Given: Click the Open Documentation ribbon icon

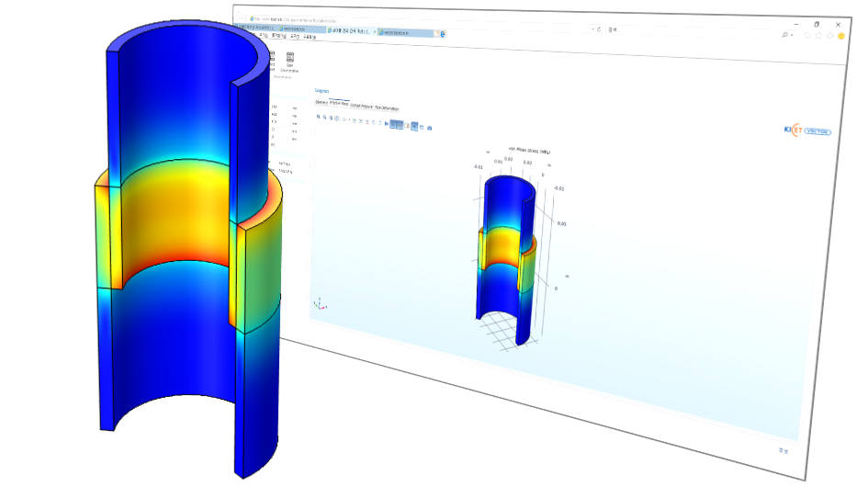Looking at the screenshot, I should pos(290,61).
